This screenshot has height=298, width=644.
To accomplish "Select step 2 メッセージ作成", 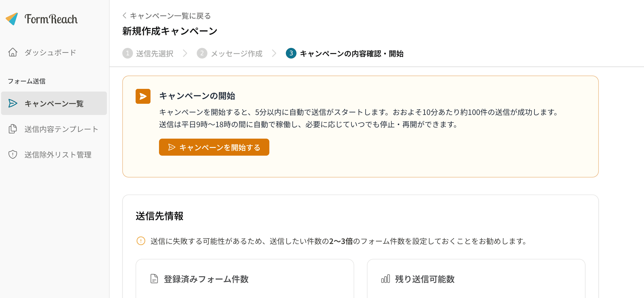I will [230, 53].
